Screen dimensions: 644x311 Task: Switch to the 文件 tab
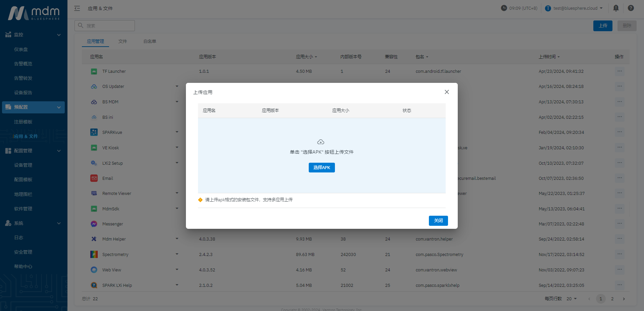(122, 41)
